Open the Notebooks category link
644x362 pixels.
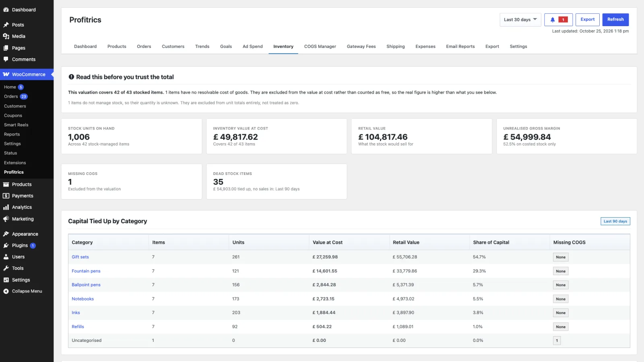(83, 299)
